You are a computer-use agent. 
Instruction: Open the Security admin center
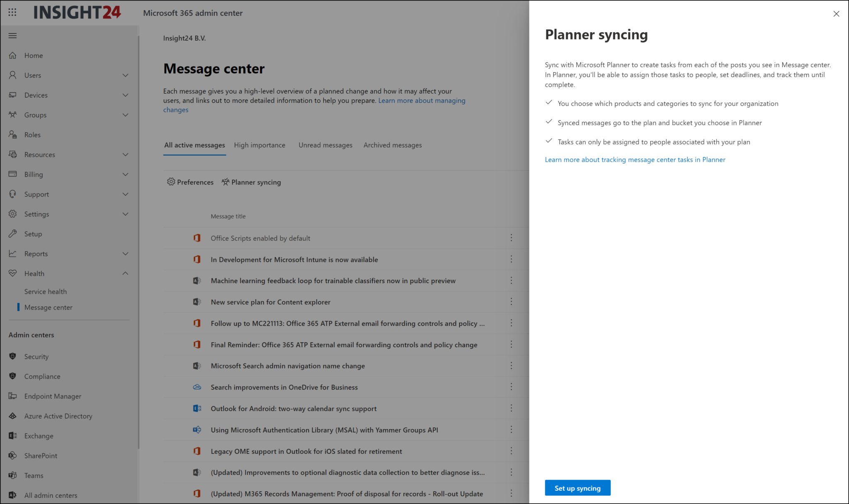(x=36, y=356)
